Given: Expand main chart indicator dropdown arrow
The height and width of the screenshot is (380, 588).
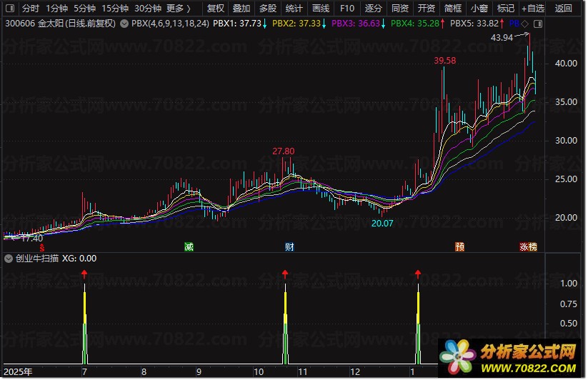Looking at the screenshot, I should point(124,24).
